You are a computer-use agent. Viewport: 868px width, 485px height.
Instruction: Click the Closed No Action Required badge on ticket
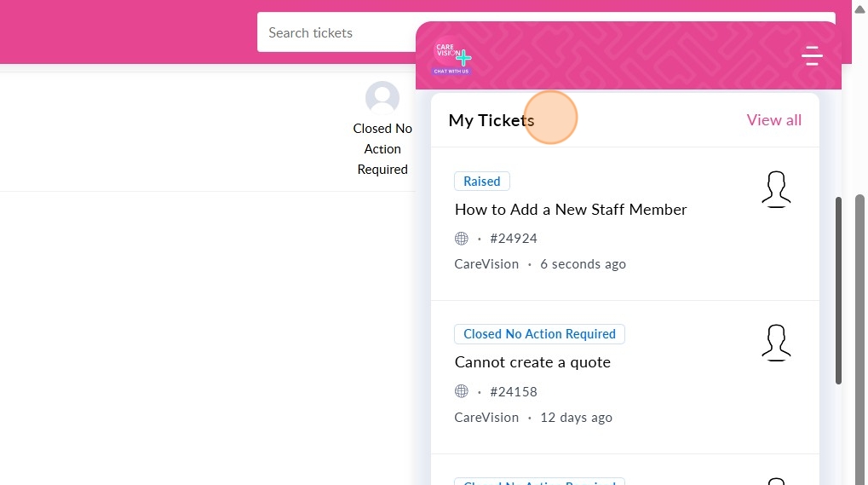coord(539,334)
